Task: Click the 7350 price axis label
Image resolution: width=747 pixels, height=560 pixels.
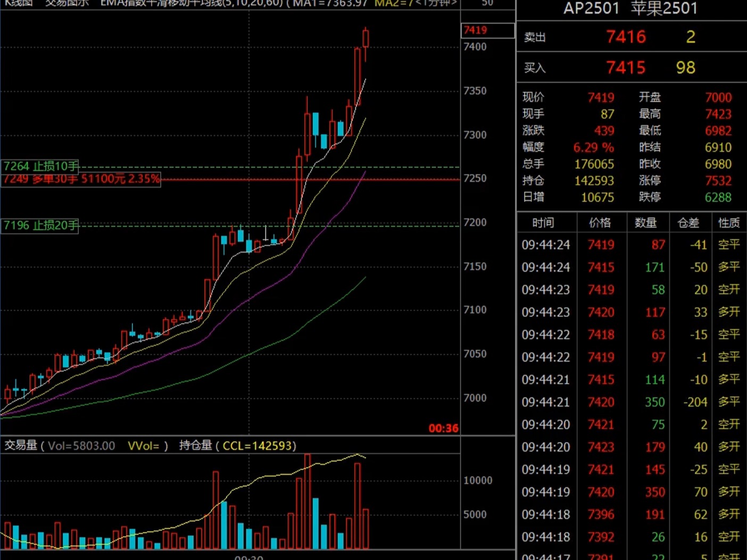Action: 475,91
